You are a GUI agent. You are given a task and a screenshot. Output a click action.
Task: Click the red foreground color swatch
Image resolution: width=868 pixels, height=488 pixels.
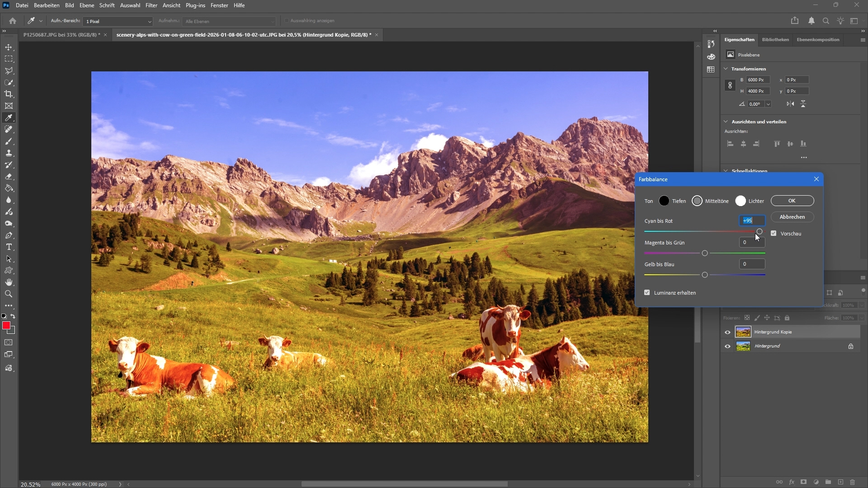(6, 326)
